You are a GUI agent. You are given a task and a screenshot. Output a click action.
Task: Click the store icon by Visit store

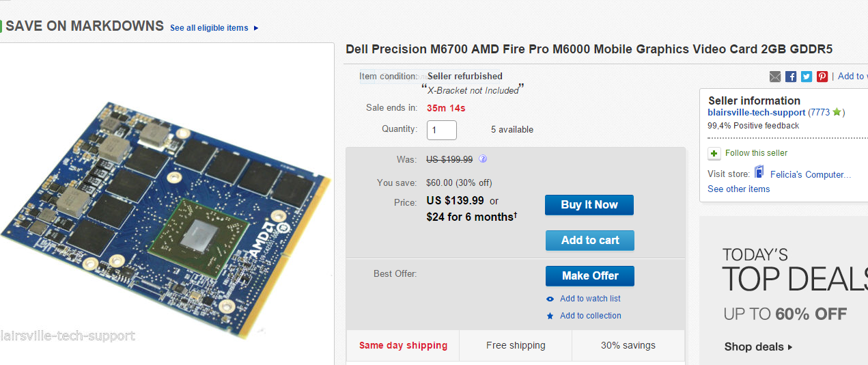click(x=759, y=174)
